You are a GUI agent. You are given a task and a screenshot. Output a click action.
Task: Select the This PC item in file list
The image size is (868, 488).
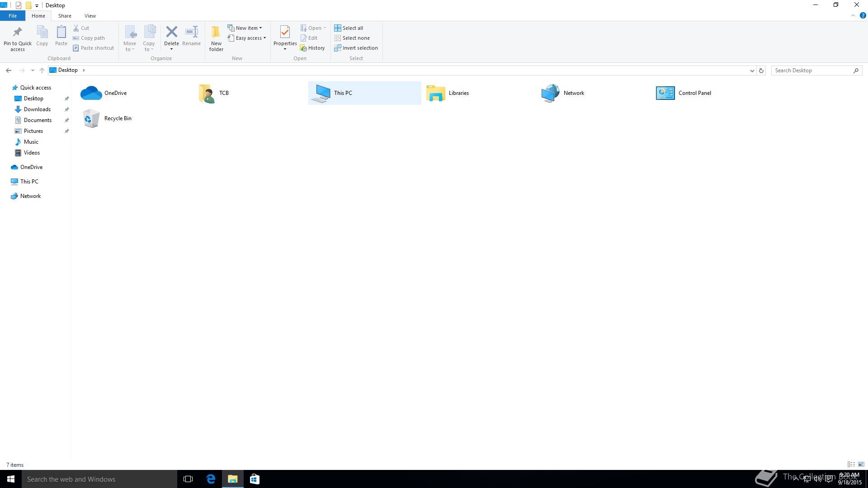click(365, 93)
